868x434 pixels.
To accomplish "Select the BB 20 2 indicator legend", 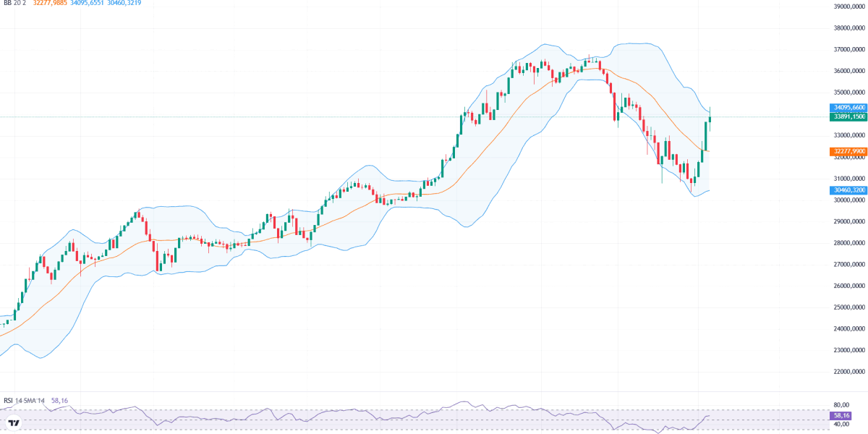I will point(14,4).
